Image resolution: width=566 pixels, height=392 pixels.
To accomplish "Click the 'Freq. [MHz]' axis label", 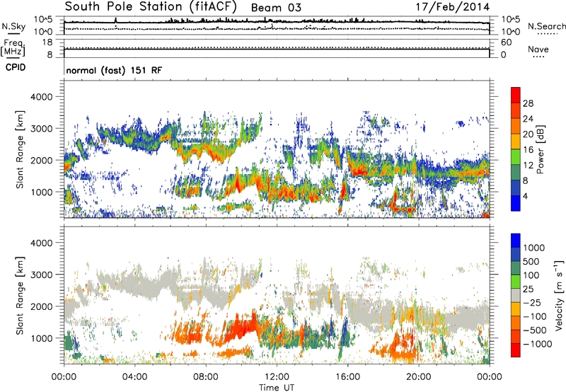I will (13, 47).
